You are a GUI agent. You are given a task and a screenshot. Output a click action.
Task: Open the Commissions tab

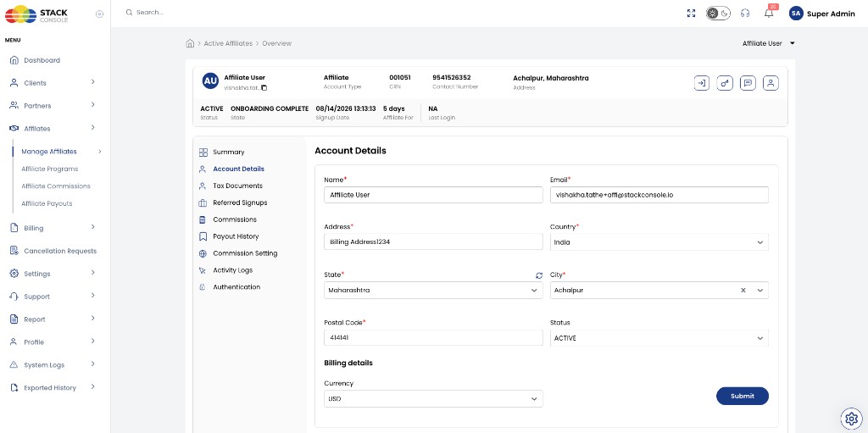[235, 219]
